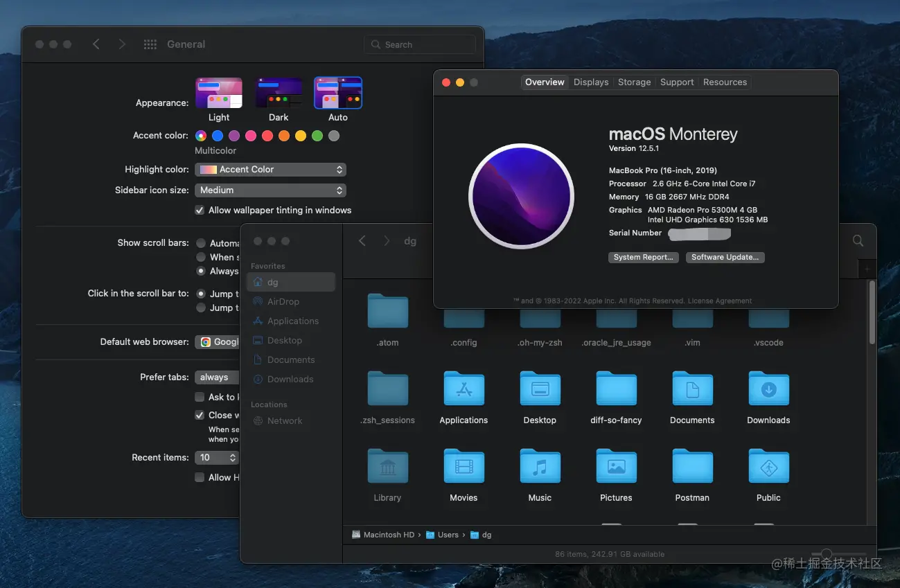Select Always show scroll bars radio button
This screenshot has width=900, height=588.
pos(201,271)
